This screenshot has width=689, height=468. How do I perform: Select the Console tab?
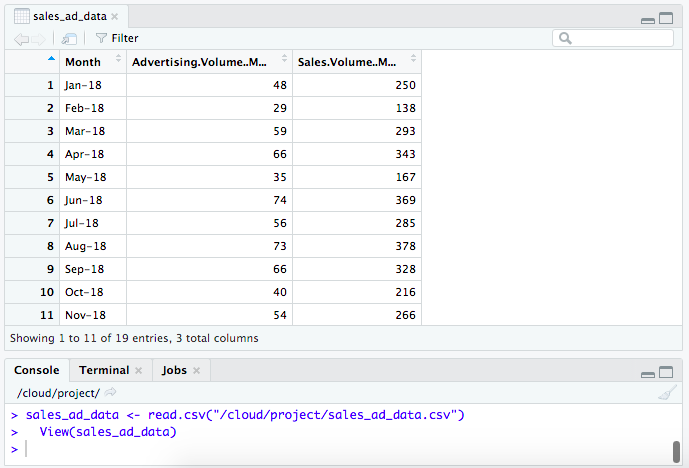[x=37, y=370]
